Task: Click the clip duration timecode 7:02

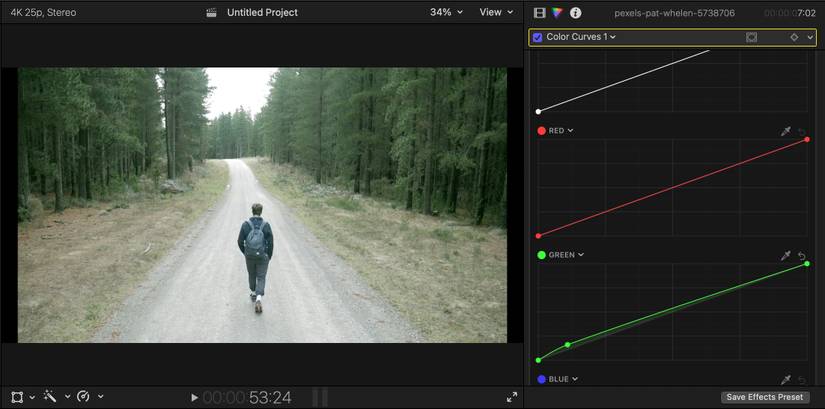Action: pyautogui.click(x=807, y=13)
